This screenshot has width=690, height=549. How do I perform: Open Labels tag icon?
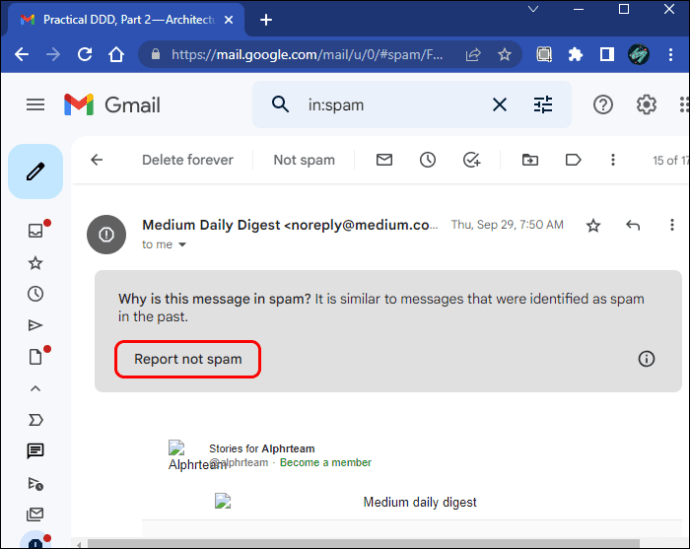(x=573, y=160)
